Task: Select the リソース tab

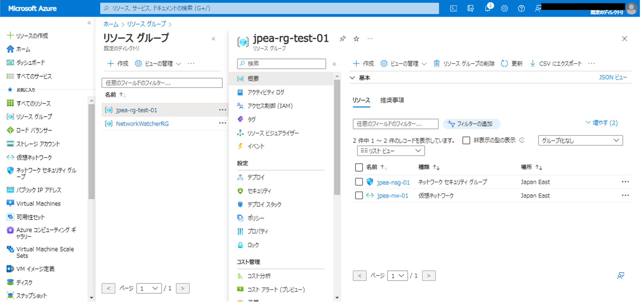Action: [x=361, y=100]
